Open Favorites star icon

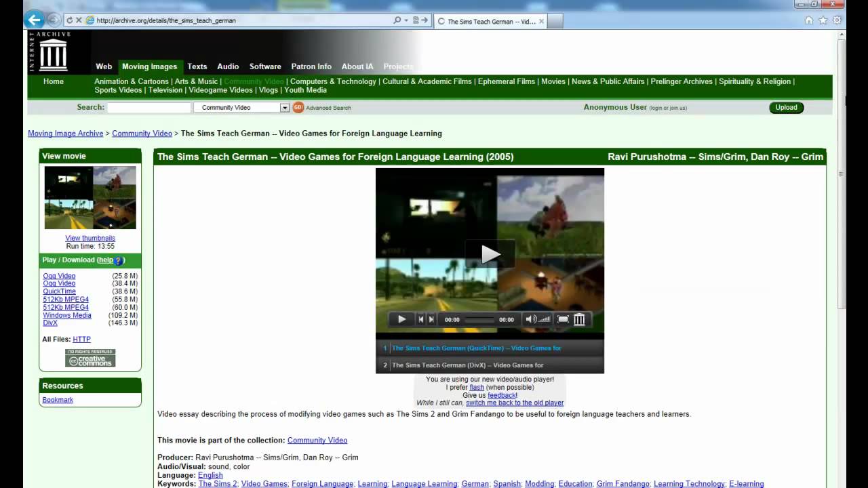(823, 20)
